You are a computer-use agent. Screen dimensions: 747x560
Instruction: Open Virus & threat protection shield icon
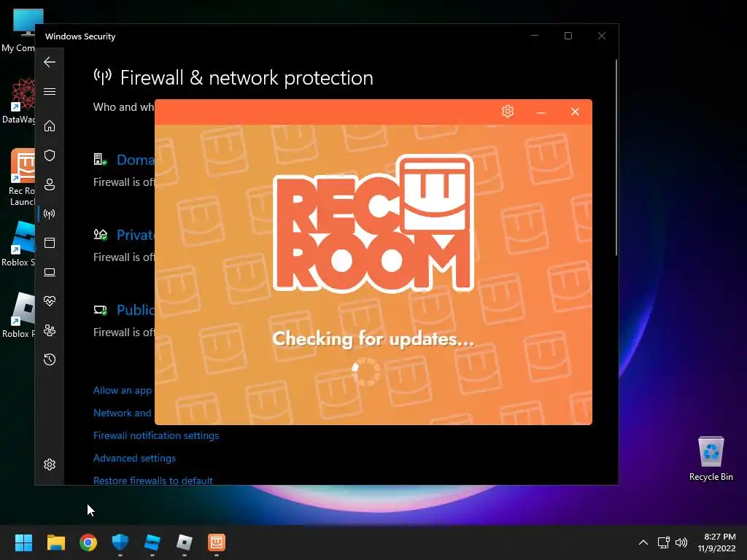point(50,155)
